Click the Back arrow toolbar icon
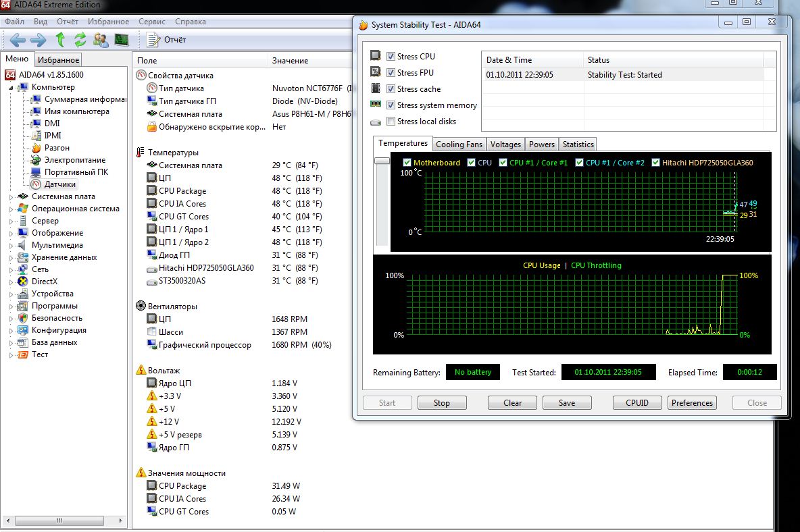800x532 pixels. coord(18,40)
